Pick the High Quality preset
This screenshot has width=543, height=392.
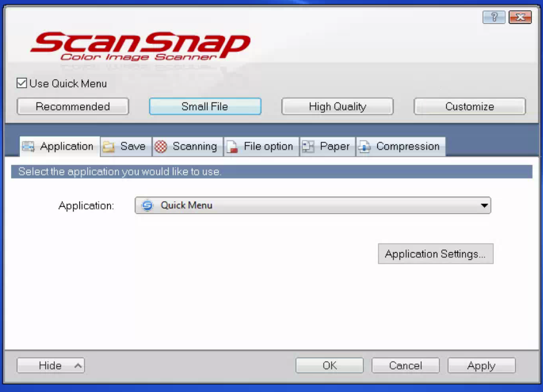tap(337, 106)
